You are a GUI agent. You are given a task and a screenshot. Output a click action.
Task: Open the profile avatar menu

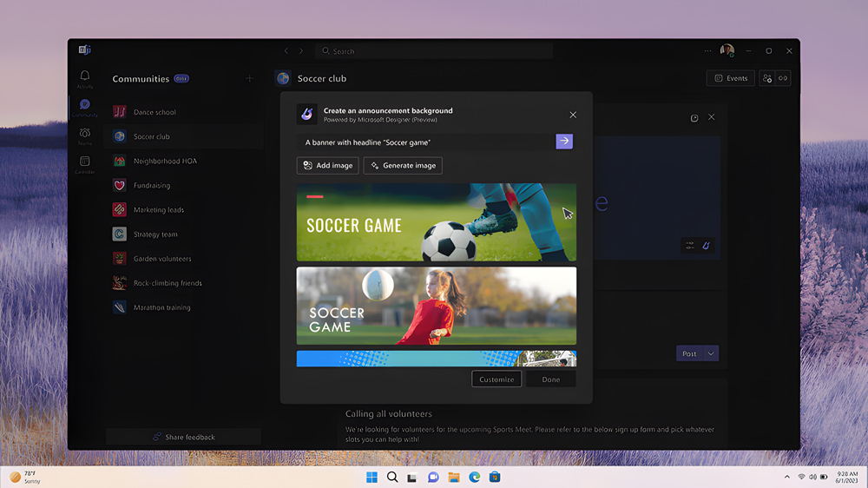point(727,50)
